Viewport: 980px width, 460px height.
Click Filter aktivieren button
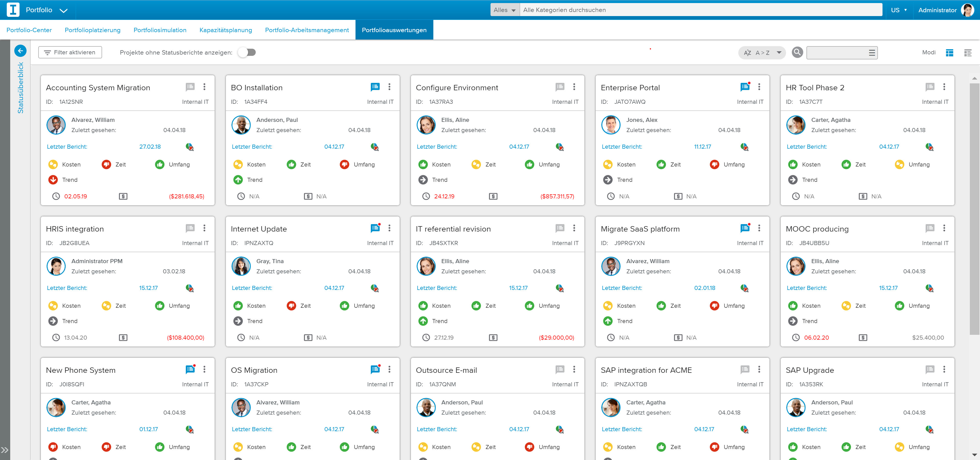coord(70,53)
